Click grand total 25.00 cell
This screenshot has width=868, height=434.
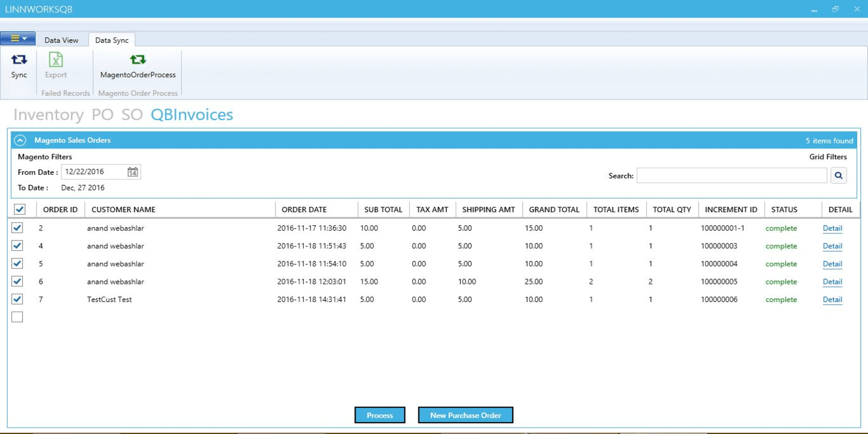click(x=534, y=281)
